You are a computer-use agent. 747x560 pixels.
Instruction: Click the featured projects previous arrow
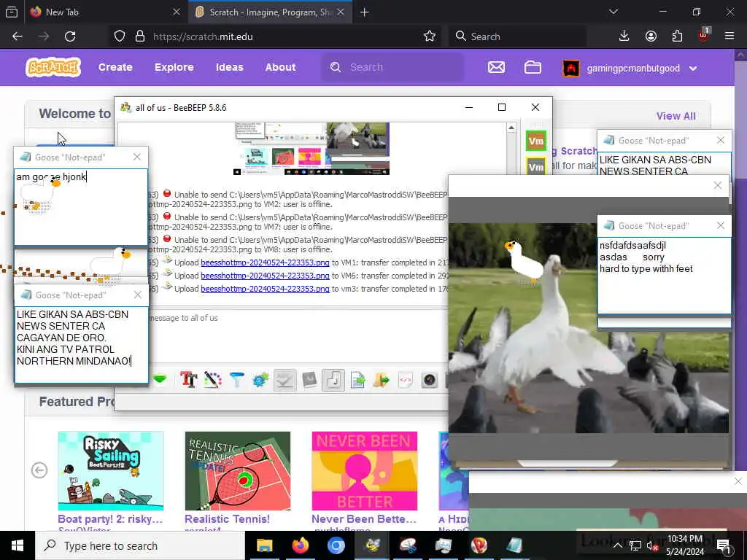pyautogui.click(x=39, y=470)
